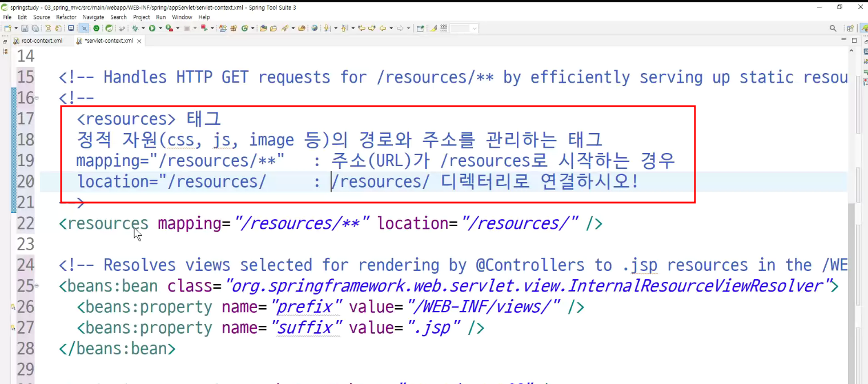
Task: Expand the Back history dropdown arrow
Action: tap(391, 28)
